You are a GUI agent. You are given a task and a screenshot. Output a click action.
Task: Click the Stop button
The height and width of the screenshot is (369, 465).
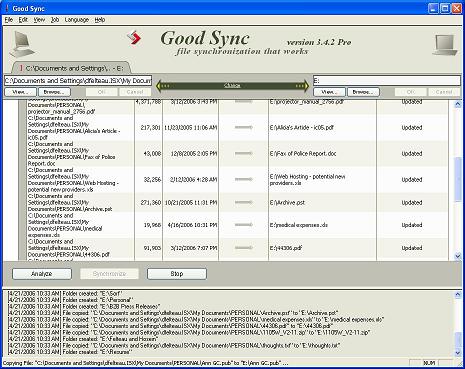[x=177, y=274]
